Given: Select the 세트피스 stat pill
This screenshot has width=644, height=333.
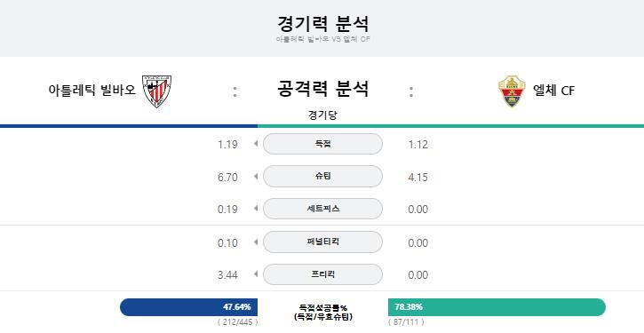Looking at the screenshot, I should pos(322,209).
